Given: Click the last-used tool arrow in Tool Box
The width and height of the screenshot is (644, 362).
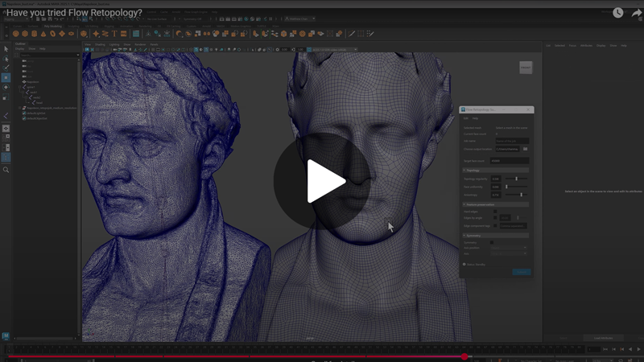Looking at the screenshot, I should [x=6, y=116].
